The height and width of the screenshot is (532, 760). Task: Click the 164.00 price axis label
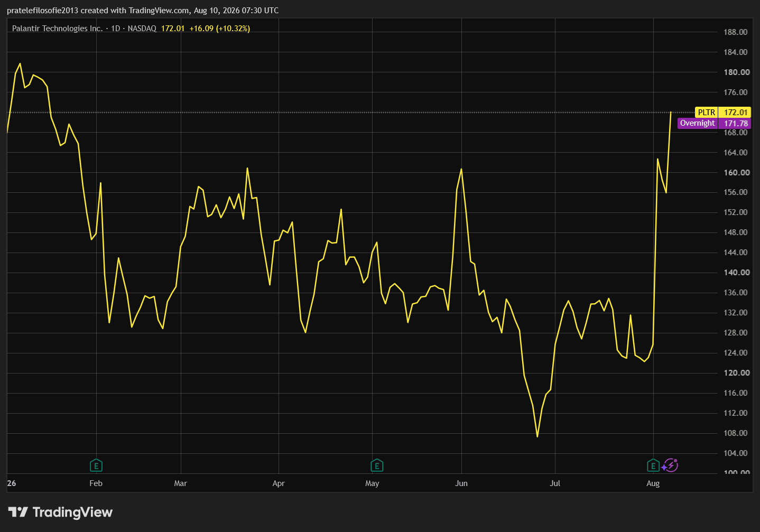point(736,153)
